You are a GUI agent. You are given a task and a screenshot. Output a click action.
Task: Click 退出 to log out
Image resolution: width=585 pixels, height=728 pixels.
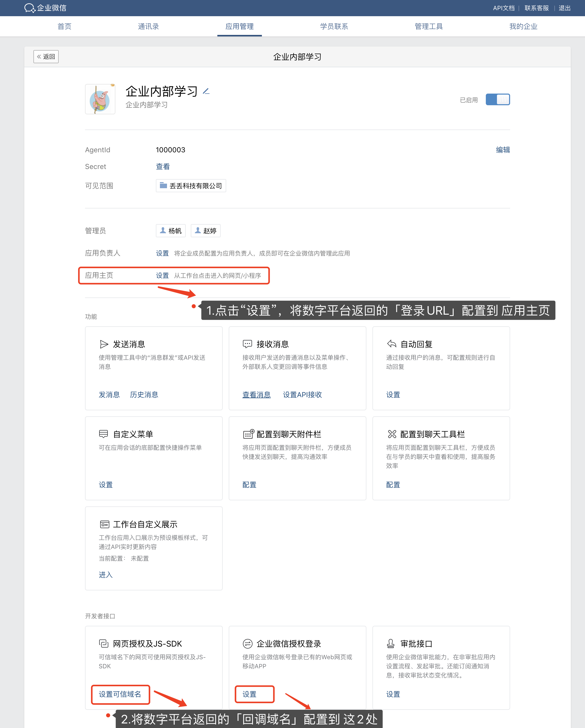tap(565, 8)
